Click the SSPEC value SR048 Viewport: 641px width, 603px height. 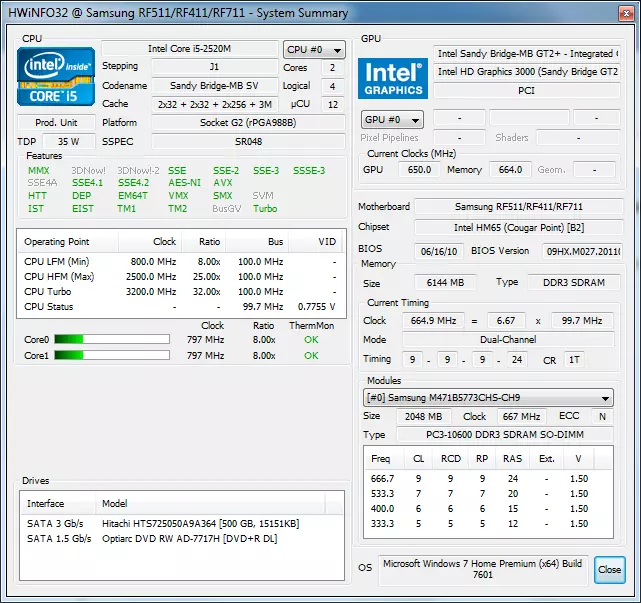coord(248,141)
